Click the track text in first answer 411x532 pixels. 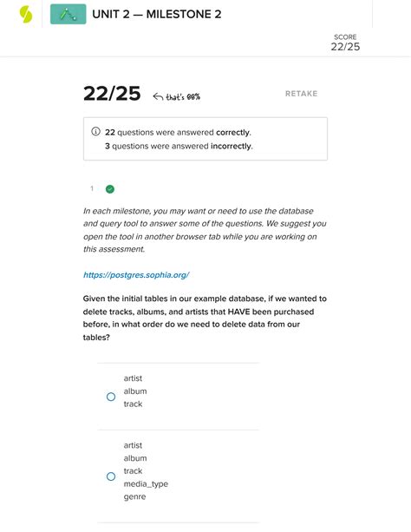click(133, 404)
